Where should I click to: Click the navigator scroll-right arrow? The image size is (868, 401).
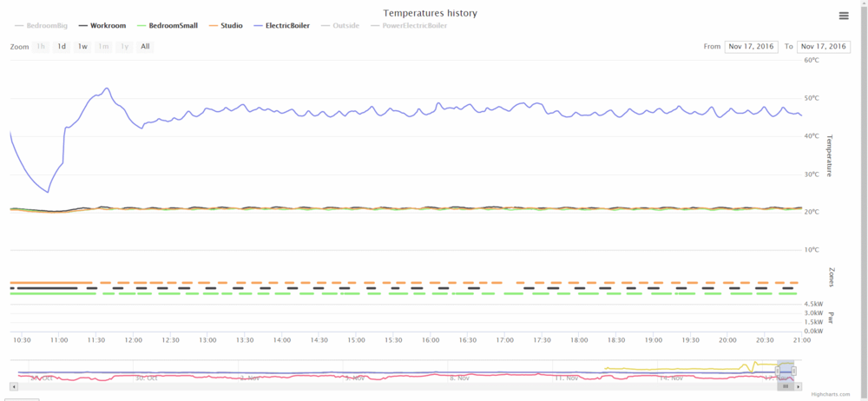click(x=799, y=386)
